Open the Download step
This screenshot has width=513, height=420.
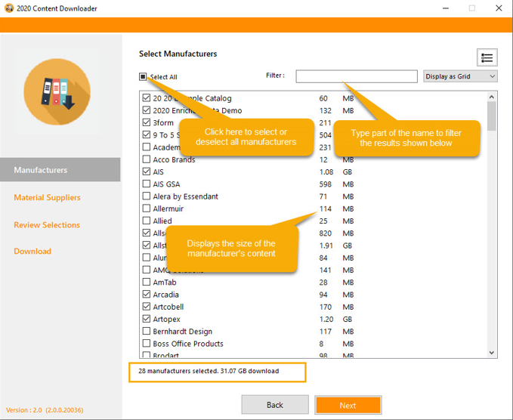pyautogui.click(x=32, y=251)
